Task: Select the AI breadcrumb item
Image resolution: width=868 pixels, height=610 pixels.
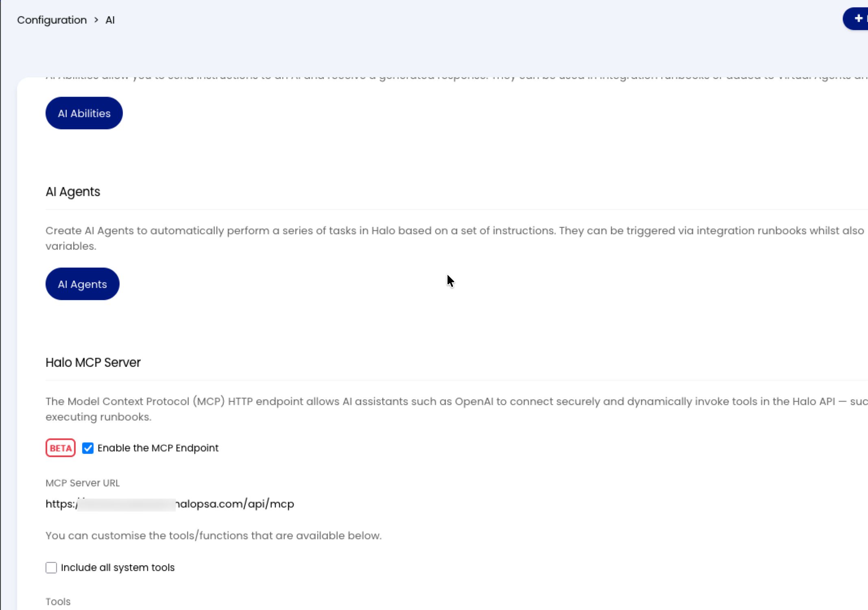Action: 110,20
